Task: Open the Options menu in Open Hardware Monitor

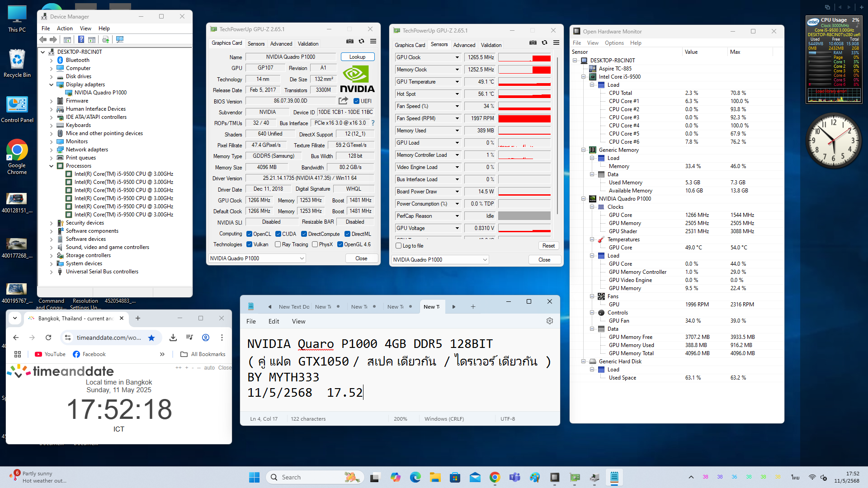Action: coord(614,43)
